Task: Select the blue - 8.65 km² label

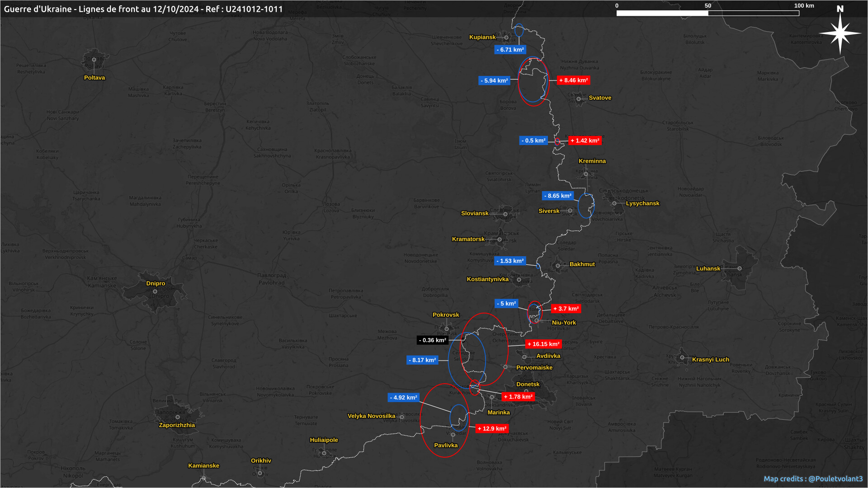Action: [558, 196]
